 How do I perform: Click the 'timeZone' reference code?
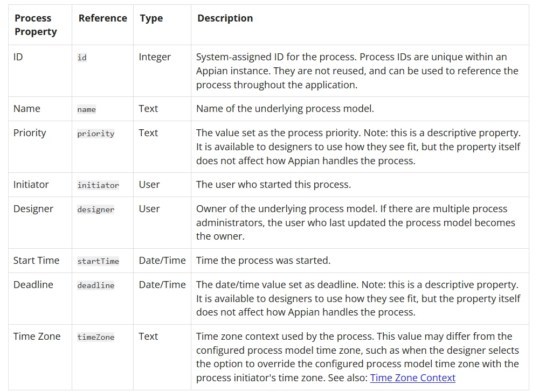(96, 337)
